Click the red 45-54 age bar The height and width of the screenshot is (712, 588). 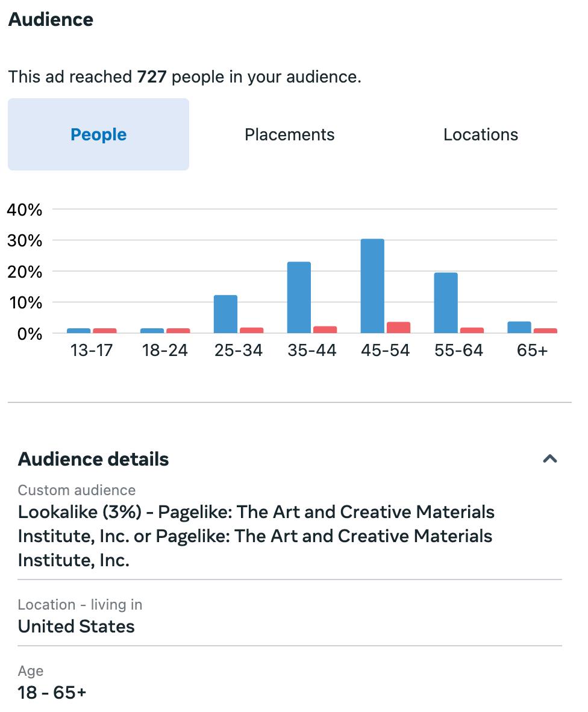398,328
